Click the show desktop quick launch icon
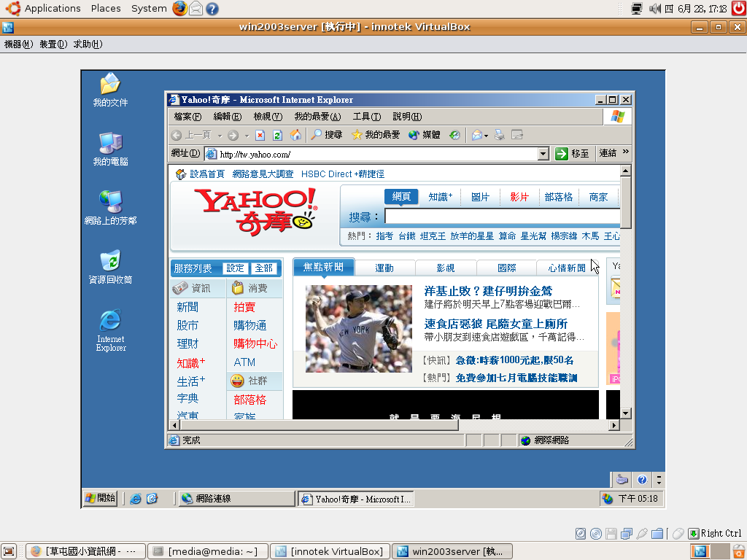 pyautogui.click(x=152, y=499)
